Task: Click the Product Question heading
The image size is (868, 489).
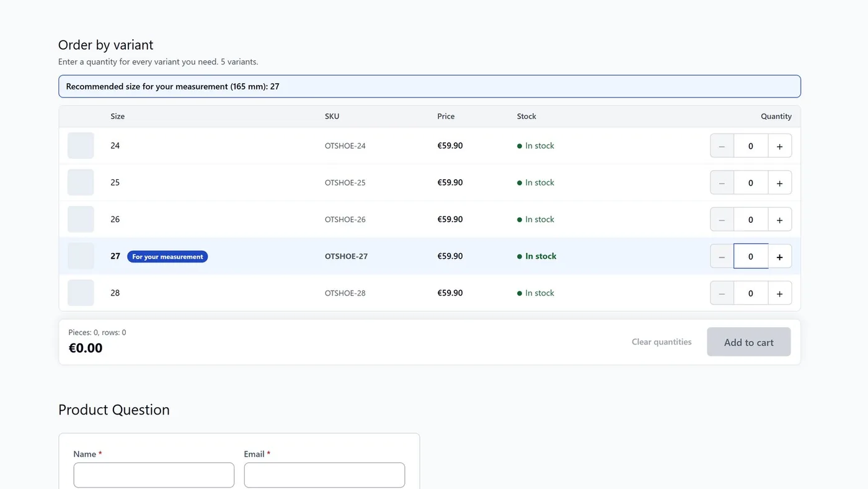Action: [114, 410]
